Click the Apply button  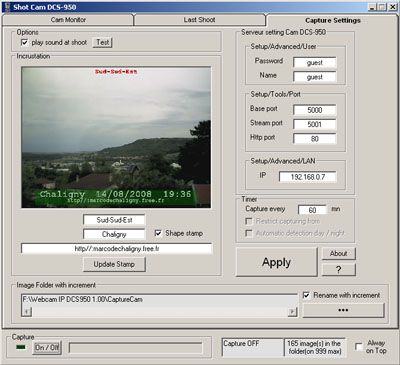click(x=276, y=262)
